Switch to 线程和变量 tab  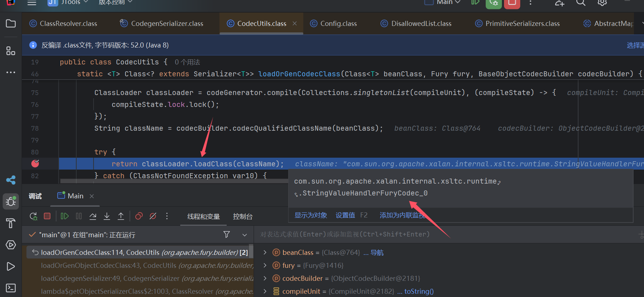click(204, 216)
